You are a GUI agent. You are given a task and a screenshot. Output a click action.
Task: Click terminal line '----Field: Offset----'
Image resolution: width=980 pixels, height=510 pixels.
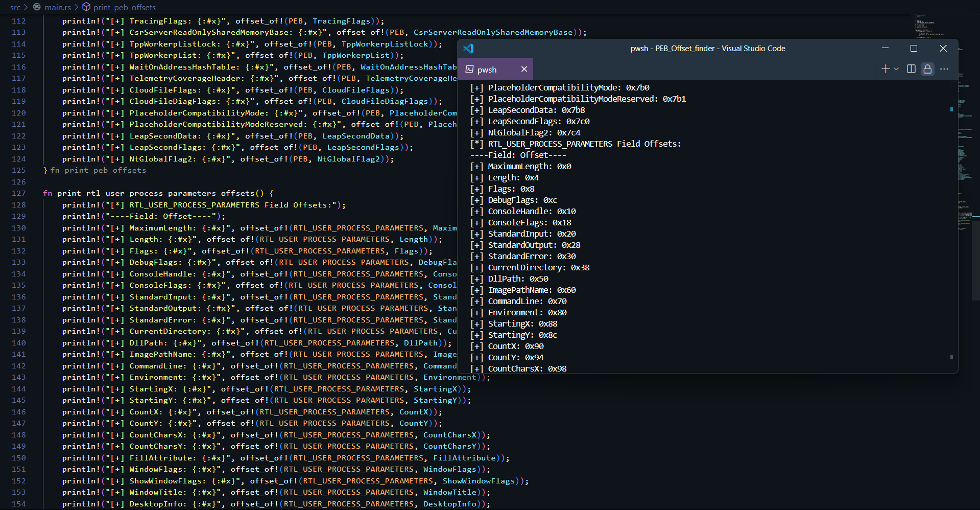pyautogui.click(x=518, y=155)
